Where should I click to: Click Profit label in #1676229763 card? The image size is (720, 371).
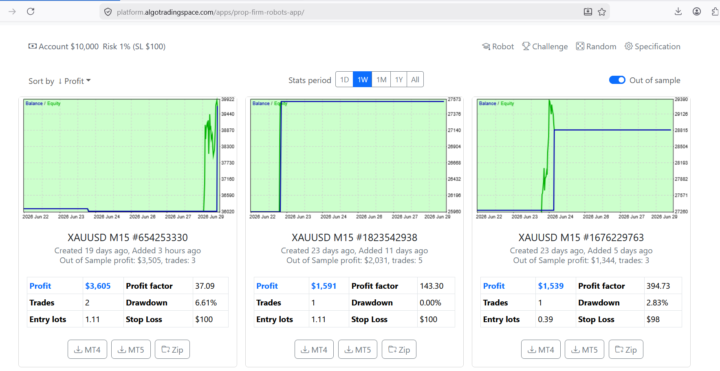494,286
